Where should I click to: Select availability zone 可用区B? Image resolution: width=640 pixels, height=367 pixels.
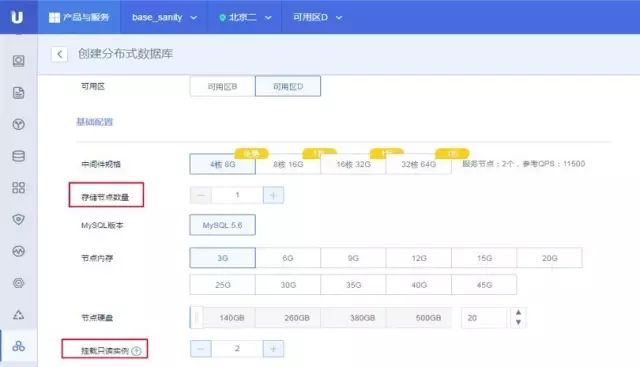(222, 87)
